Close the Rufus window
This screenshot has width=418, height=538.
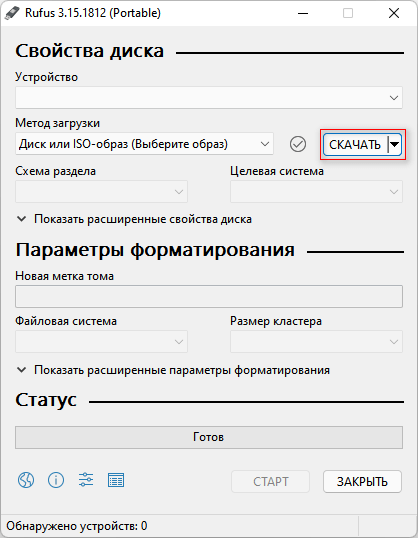pos(394,13)
